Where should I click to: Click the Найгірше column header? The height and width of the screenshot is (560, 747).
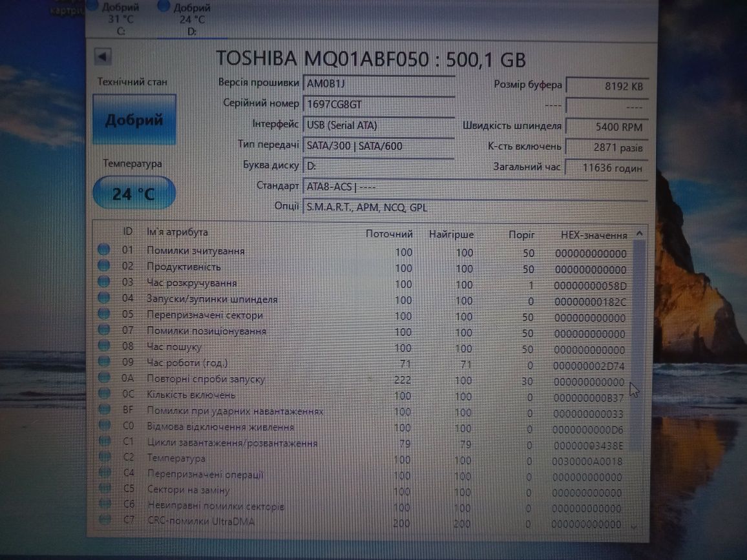(451, 234)
